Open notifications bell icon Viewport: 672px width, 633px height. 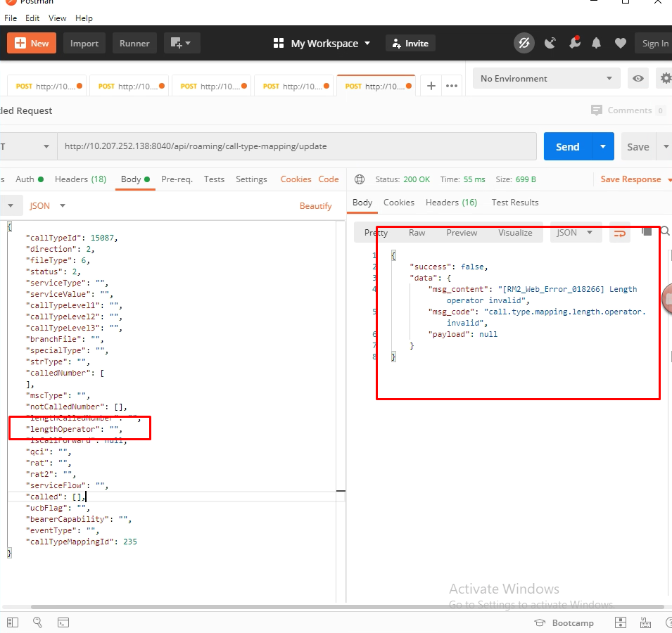coord(597,43)
